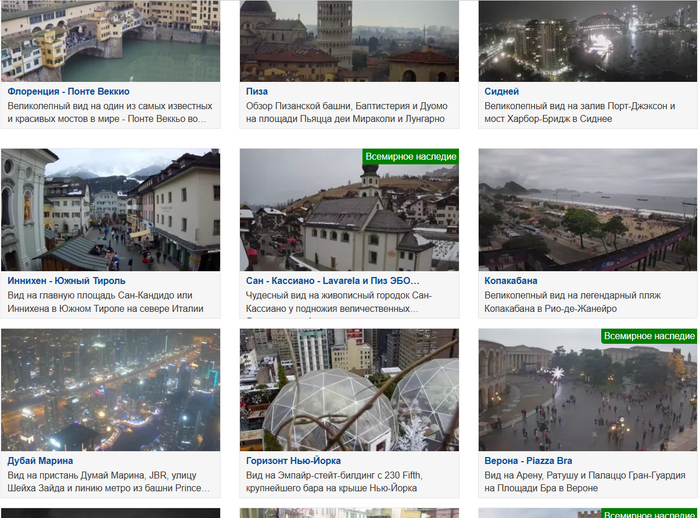This screenshot has height=518, width=700.
Task: Click Всемирное наследие badge on Verona image
Action: coord(649,336)
